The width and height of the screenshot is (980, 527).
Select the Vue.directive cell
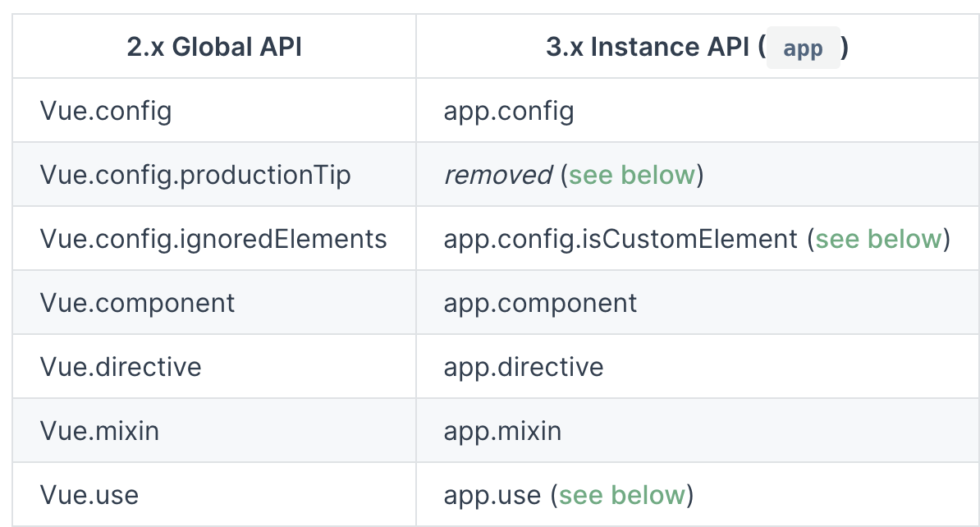[214, 367]
